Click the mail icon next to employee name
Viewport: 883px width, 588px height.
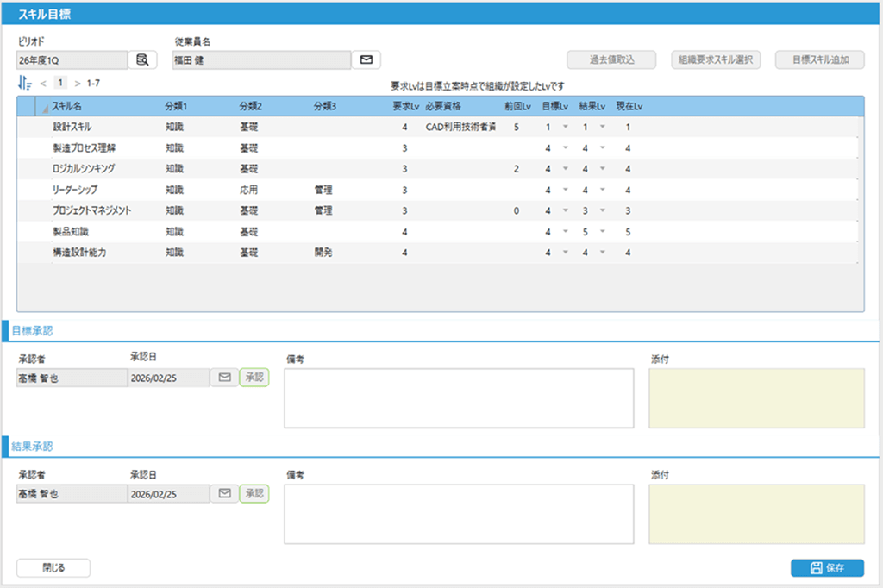[x=366, y=59]
